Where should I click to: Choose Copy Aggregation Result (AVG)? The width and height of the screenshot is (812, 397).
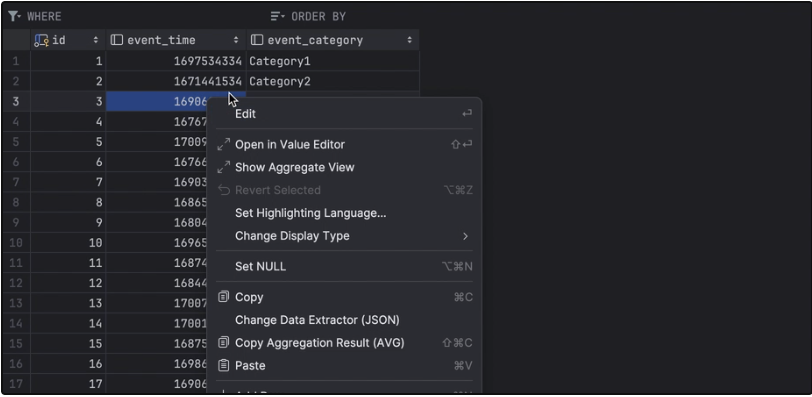pos(344,343)
